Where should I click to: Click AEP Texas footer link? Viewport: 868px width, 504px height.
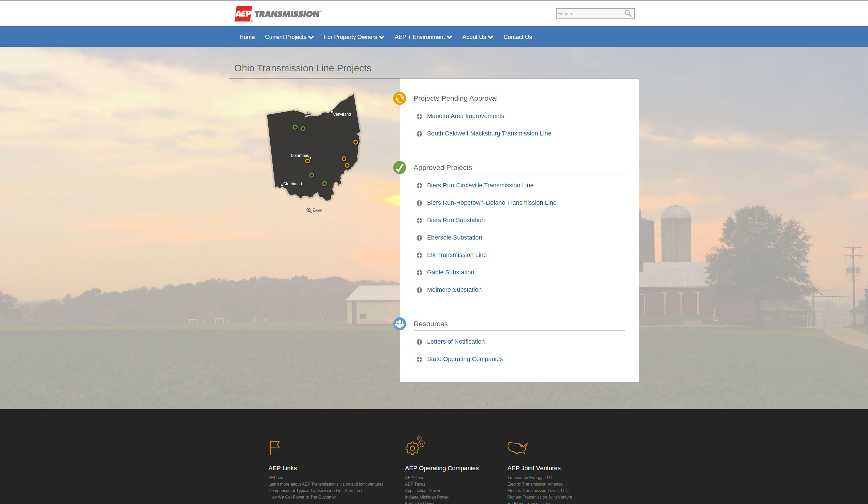[415, 484]
